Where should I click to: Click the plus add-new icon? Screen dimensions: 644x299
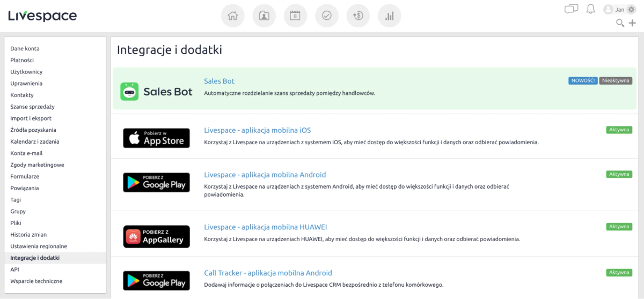pyautogui.click(x=632, y=23)
